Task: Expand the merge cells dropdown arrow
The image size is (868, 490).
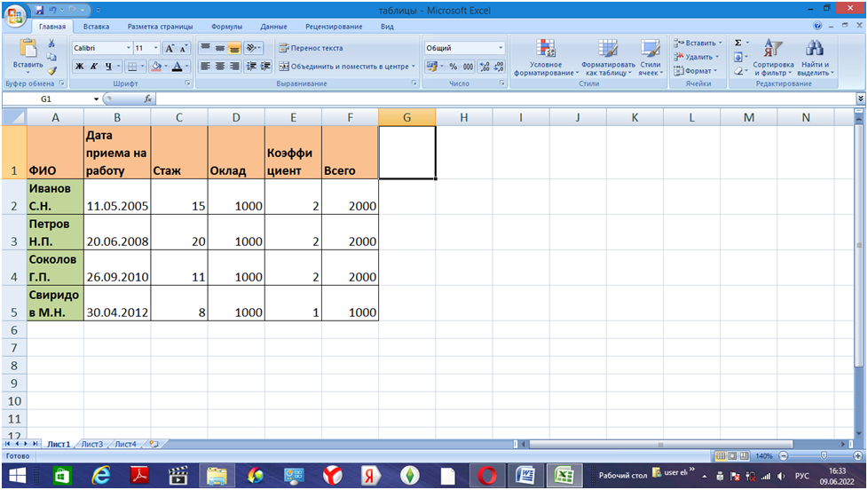Action: (414, 67)
